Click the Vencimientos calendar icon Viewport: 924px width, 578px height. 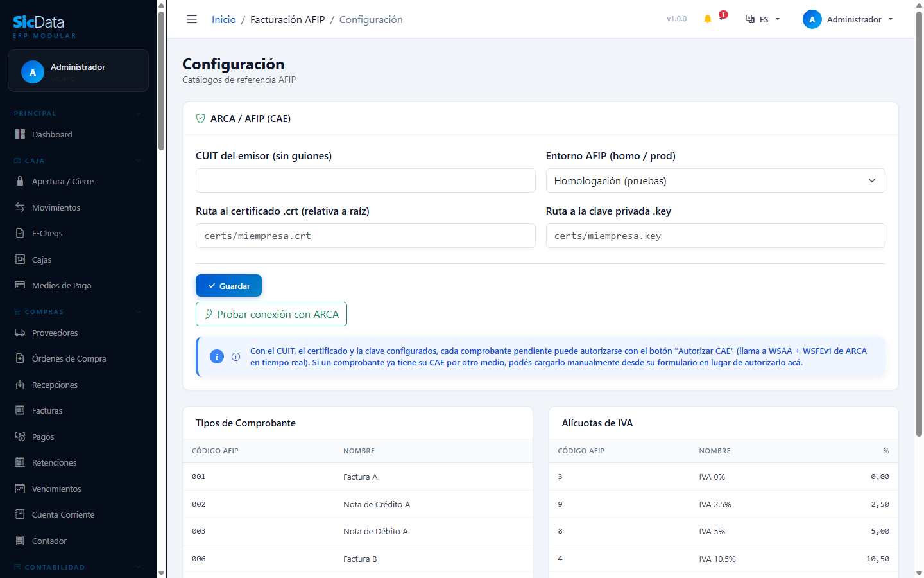pos(20,489)
